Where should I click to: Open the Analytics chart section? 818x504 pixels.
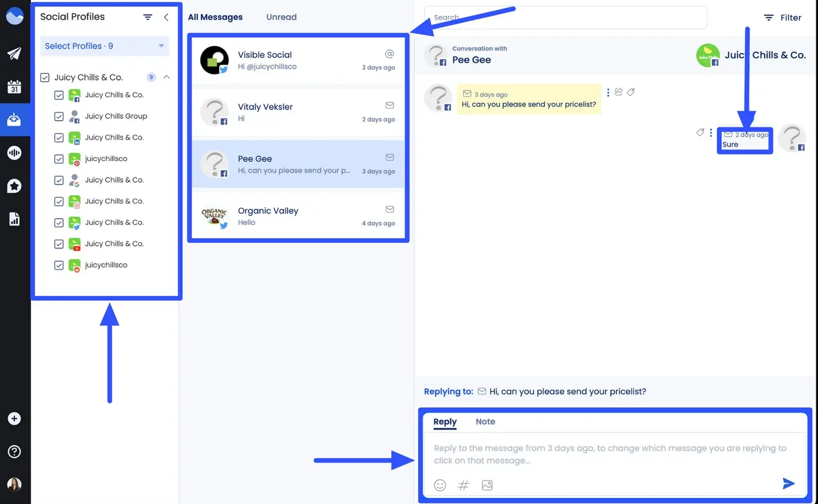pyautogui.click(x=14, y=219)
